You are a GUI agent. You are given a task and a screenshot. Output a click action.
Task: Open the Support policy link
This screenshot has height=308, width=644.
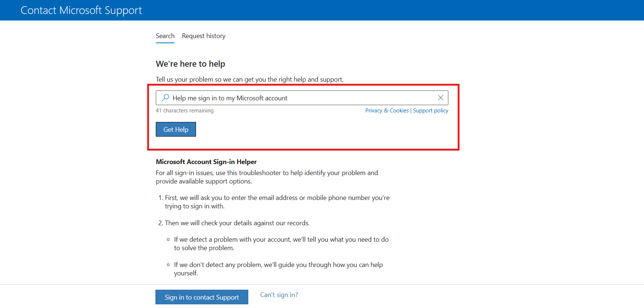(430, 111)
